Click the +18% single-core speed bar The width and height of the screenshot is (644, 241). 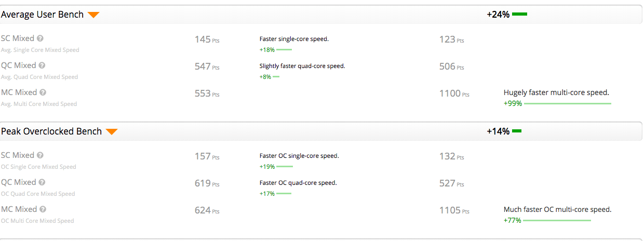click(x=284, y=50)
